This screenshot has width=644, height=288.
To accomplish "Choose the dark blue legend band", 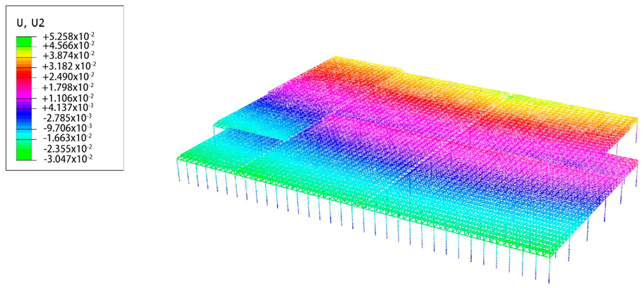I will click(24, 114).
